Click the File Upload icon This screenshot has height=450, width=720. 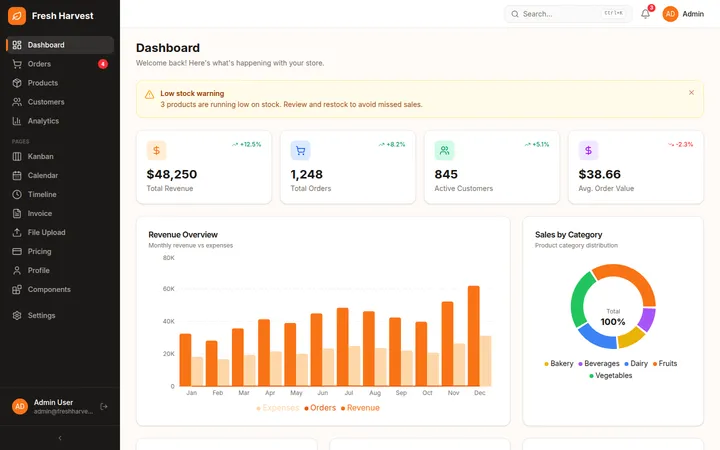click(17, 232)
